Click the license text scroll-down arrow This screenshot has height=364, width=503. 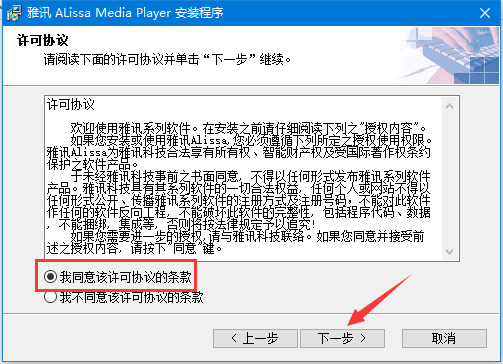point(449,251)
